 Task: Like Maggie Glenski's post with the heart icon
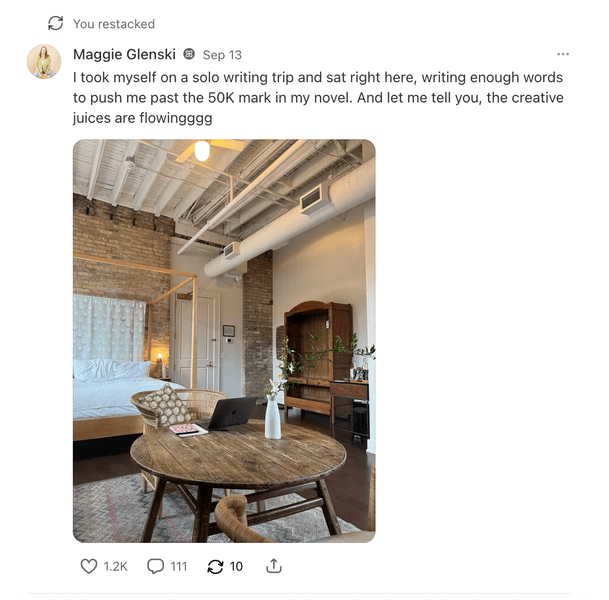[x=89, y=566]
